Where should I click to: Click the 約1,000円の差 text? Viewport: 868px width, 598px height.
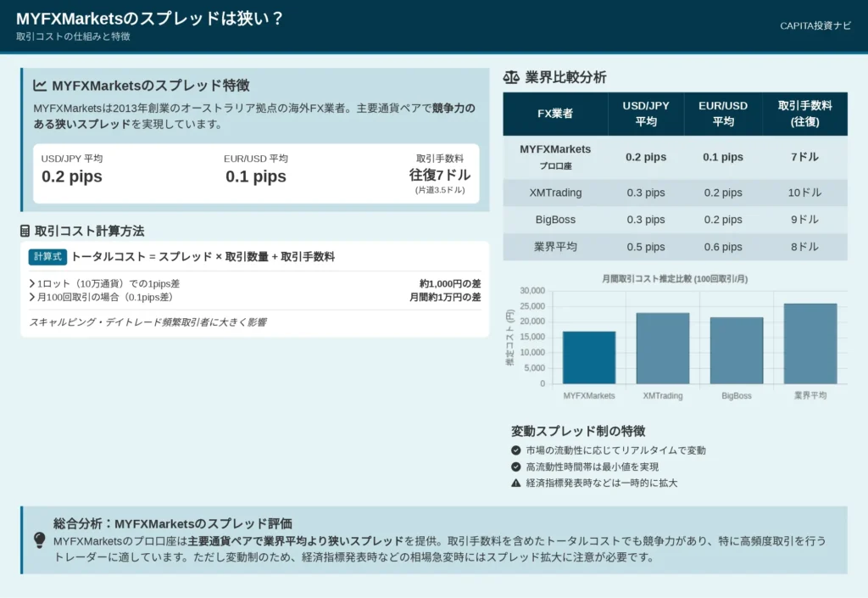click(450, 283)
